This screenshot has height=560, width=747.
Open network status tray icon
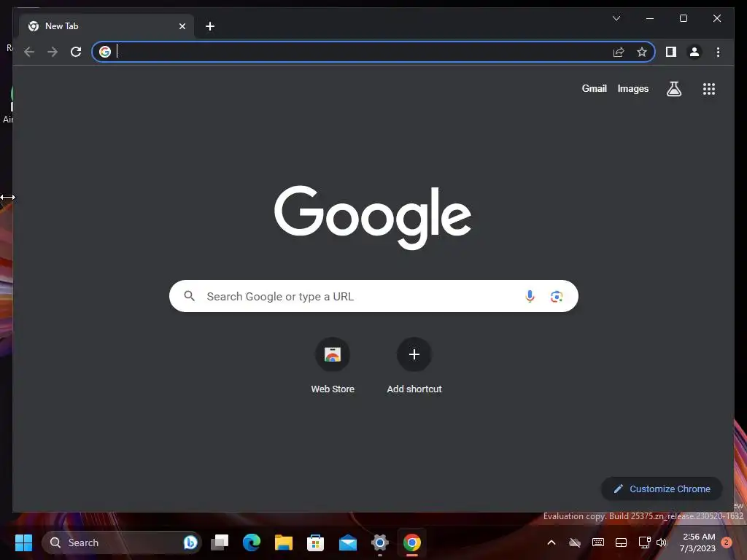tap(645, 542)
